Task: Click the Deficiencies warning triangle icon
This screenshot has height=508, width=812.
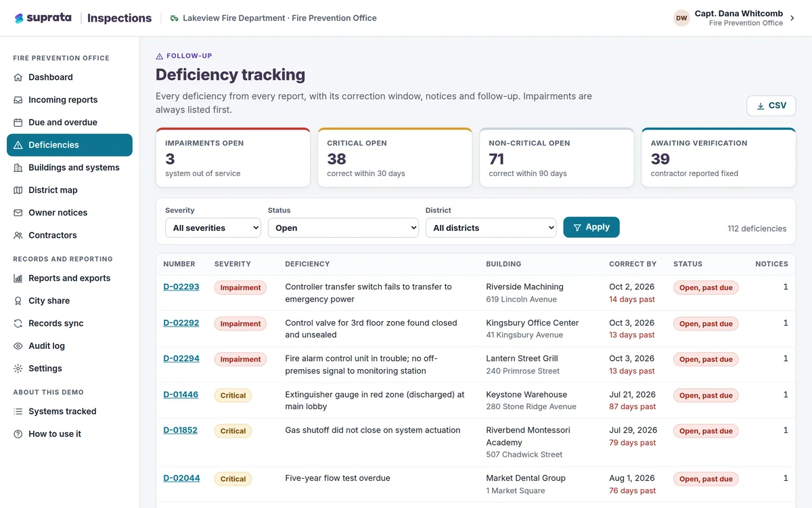Action: pyautogui.click(x=18, y=145)
